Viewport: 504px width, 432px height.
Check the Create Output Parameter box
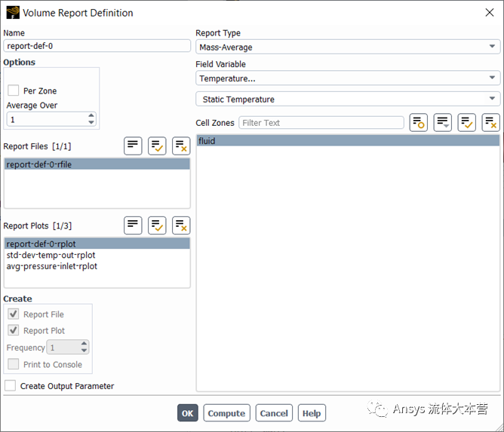point(11,386)
